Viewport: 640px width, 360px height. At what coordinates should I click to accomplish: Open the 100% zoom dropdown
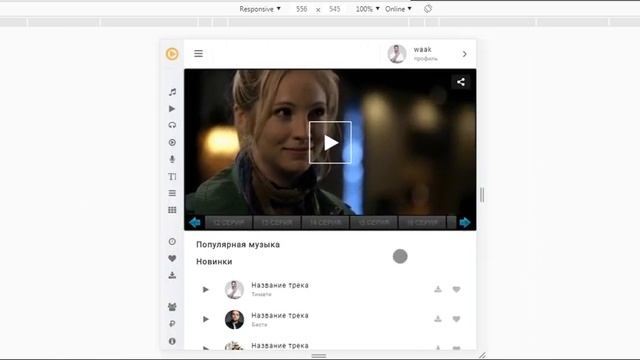tap(367, 9)
